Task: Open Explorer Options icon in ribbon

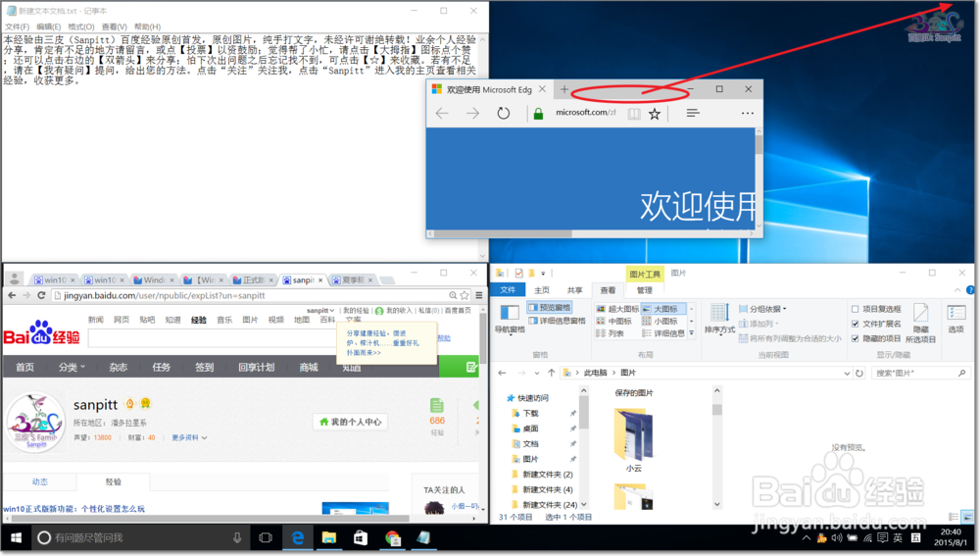Action: coord(955,319)
